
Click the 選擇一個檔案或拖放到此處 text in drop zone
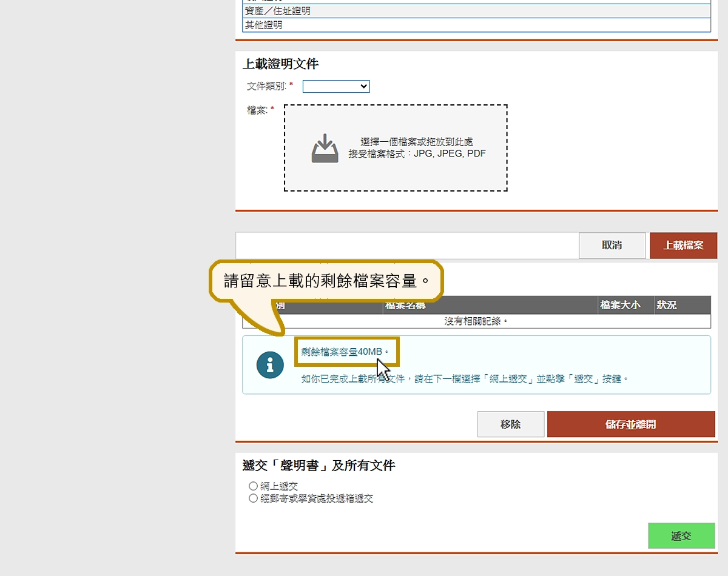[417, 142]
